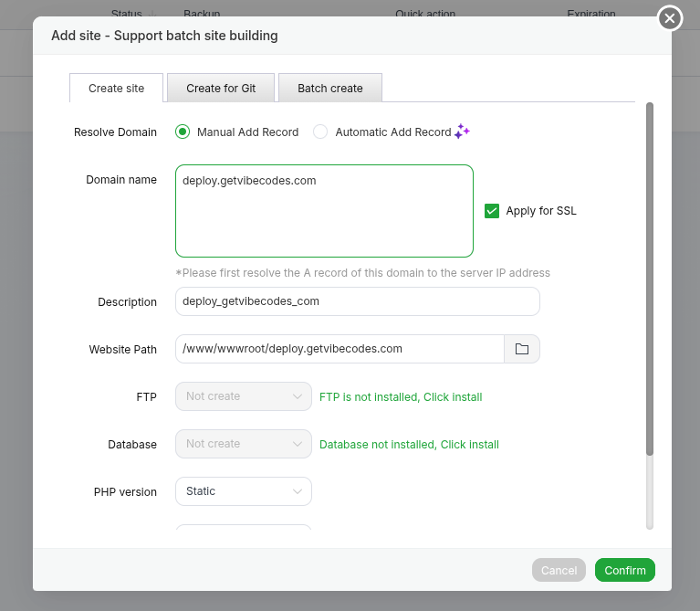Focus the Description input field
Viewport: 700px width, 611px height.
[x=357, y=301]
